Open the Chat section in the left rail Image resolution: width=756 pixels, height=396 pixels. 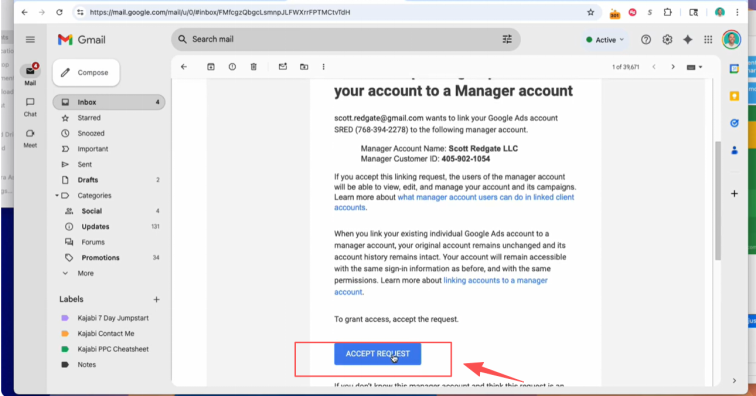click(x=30, y=107)
